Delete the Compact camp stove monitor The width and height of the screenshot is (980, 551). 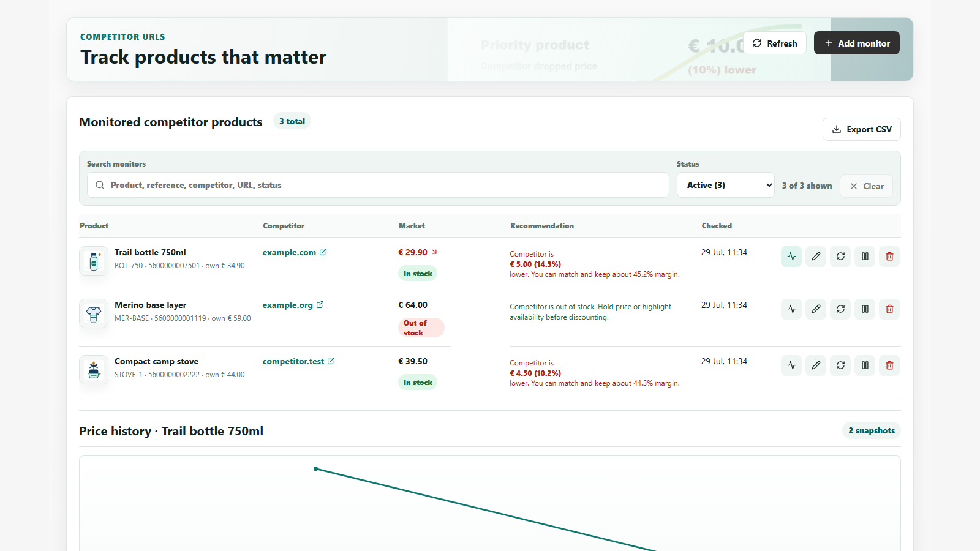[x=889, y=365]
